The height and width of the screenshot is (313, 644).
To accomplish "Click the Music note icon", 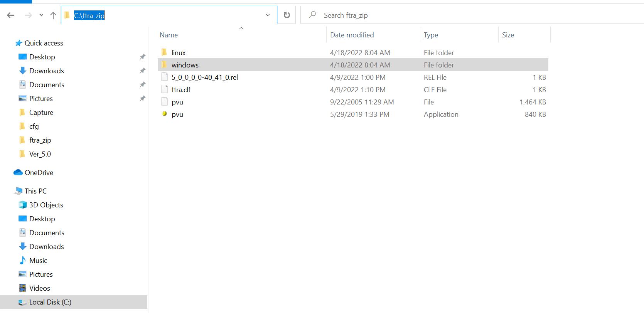I will pyautogui.click(x=23, y=260).
